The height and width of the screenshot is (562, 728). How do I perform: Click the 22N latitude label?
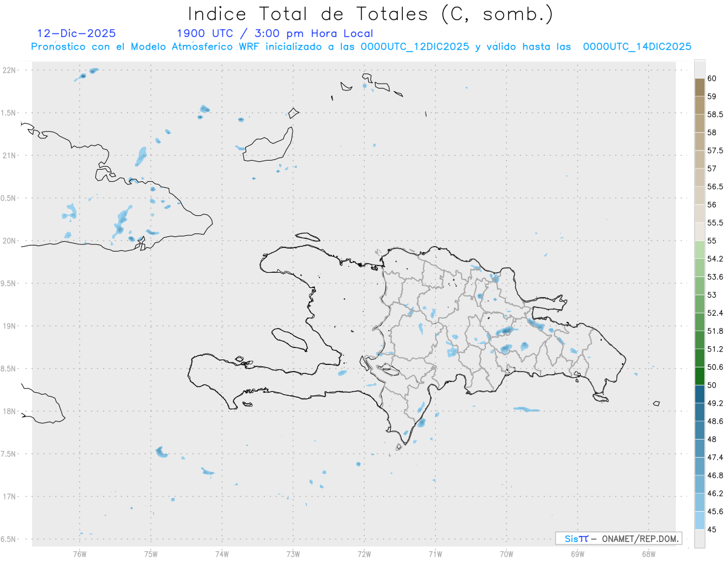coord(10,70)
